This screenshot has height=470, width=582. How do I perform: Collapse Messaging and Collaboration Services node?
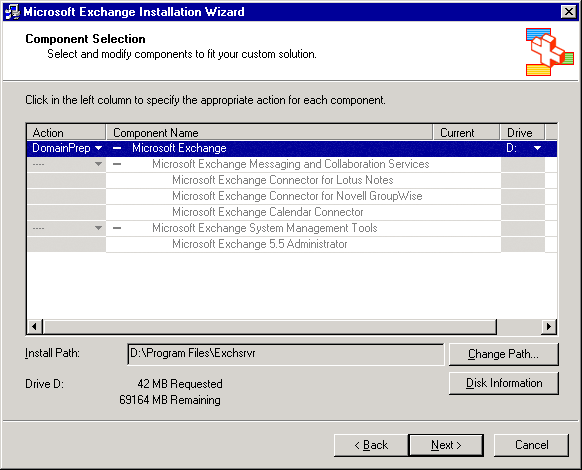pyautogui.click(x=117, y=164)
